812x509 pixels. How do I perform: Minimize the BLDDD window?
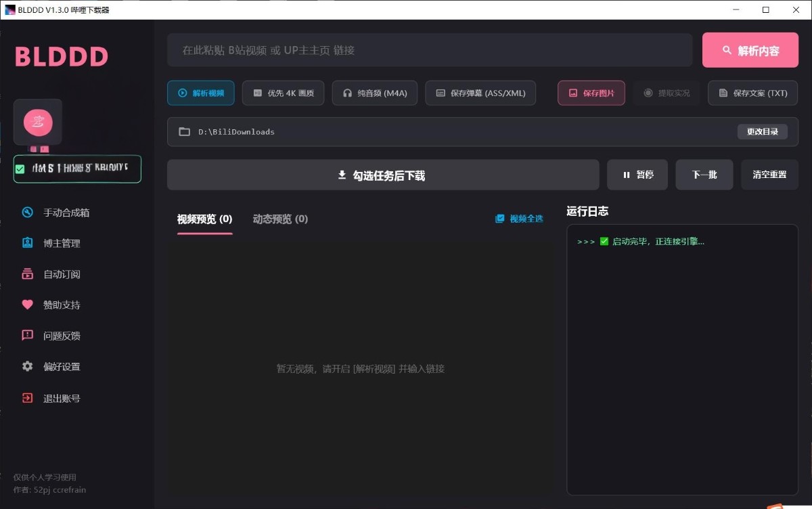[x=736, y=9]
